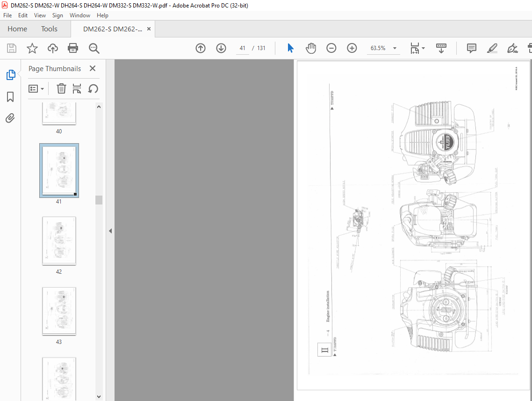The height and width of the screenshot is (401, 532).
Task: Open Page Thumbnails panel in the sidebar
Action: click(10, 75)
